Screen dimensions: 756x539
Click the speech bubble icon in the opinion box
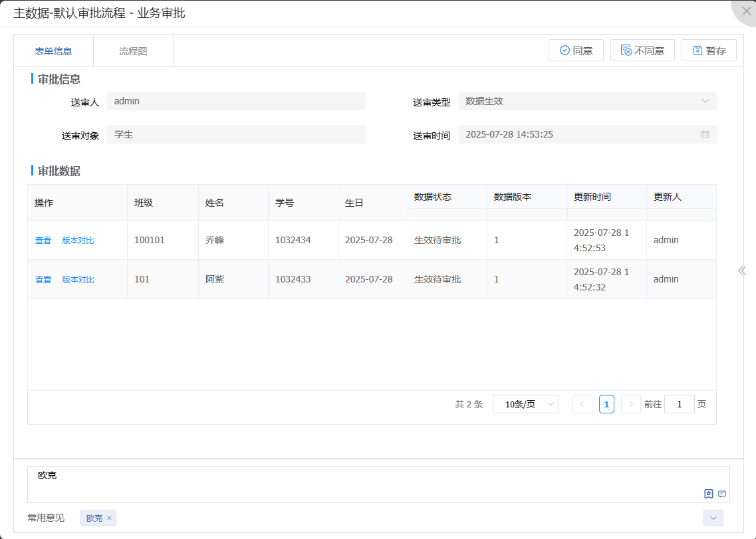722,494
